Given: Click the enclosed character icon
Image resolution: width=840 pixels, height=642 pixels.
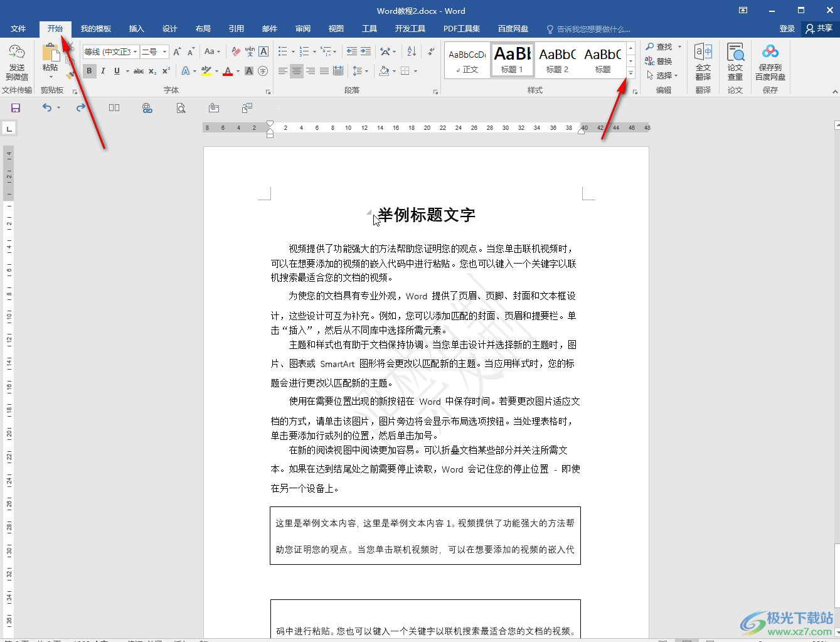Looking at the screenshot, I should [x=263, y=71].
